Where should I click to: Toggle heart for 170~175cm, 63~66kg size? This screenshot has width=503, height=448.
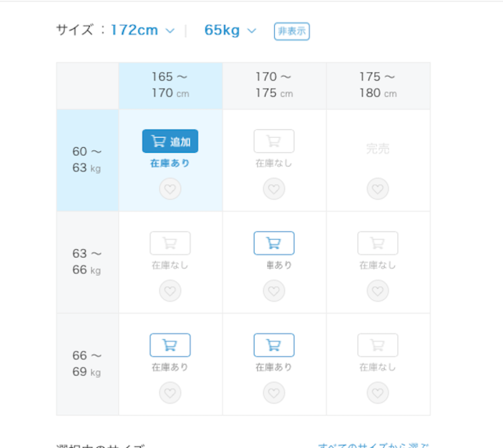tap(273, 291)
